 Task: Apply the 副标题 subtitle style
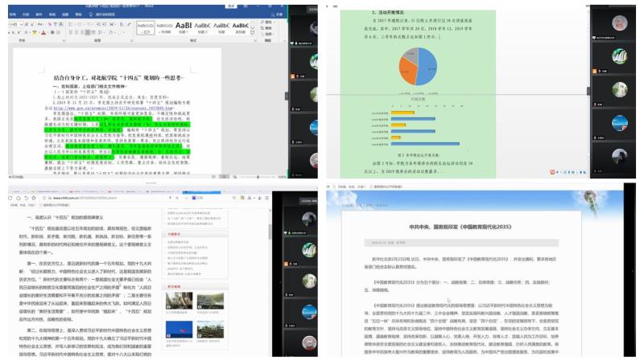[241, 27]
